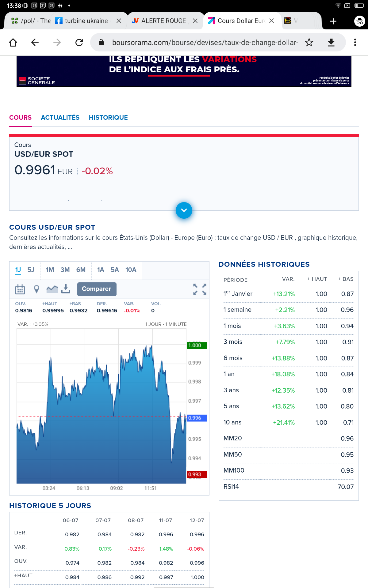Expand quote details with blue chevron
This screenshot has height=588, width=368.
[x=184, y=210]
